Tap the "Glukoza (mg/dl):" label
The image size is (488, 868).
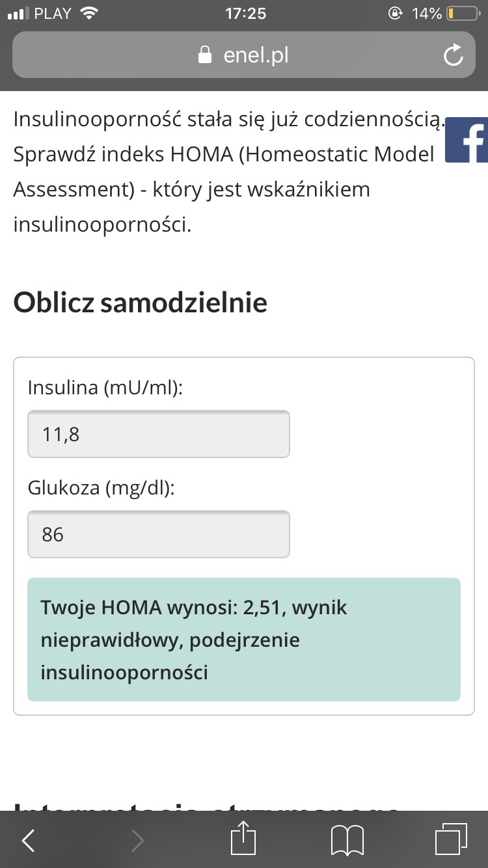102,488
